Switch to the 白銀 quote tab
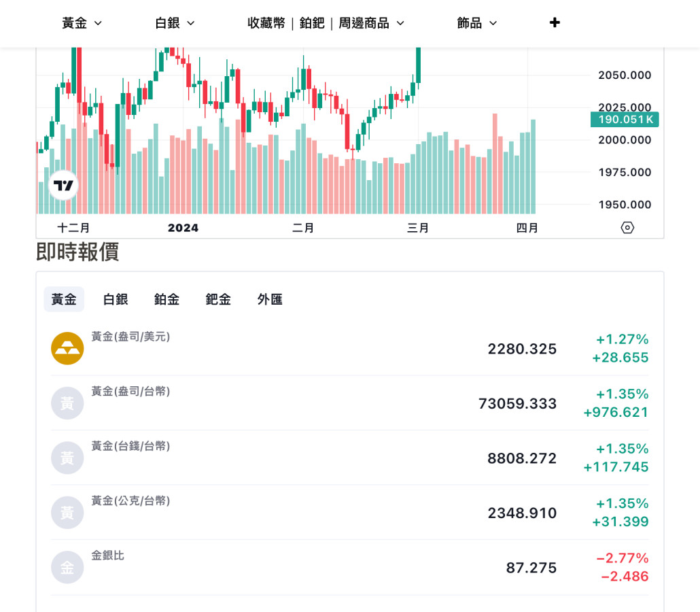Screen dimensions: 700x612 click(x=116, y=299)
